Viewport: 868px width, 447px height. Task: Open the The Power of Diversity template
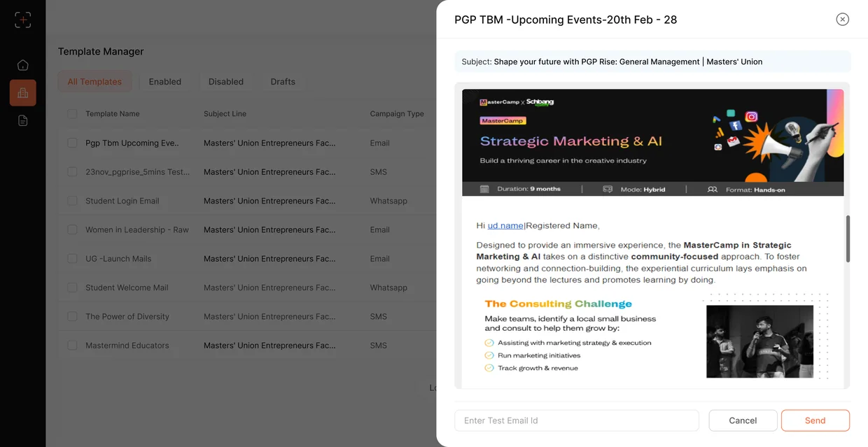coord(127,317)
